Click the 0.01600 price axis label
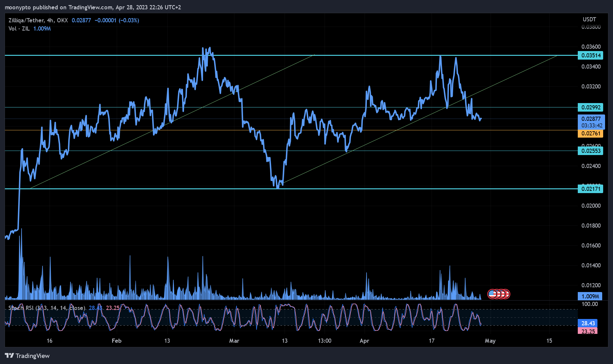 point(591,245)
